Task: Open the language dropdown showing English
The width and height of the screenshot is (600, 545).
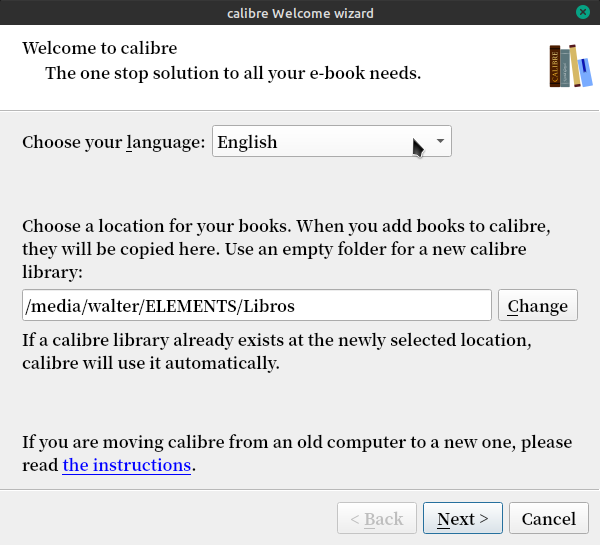Action: tap(332, 141)
